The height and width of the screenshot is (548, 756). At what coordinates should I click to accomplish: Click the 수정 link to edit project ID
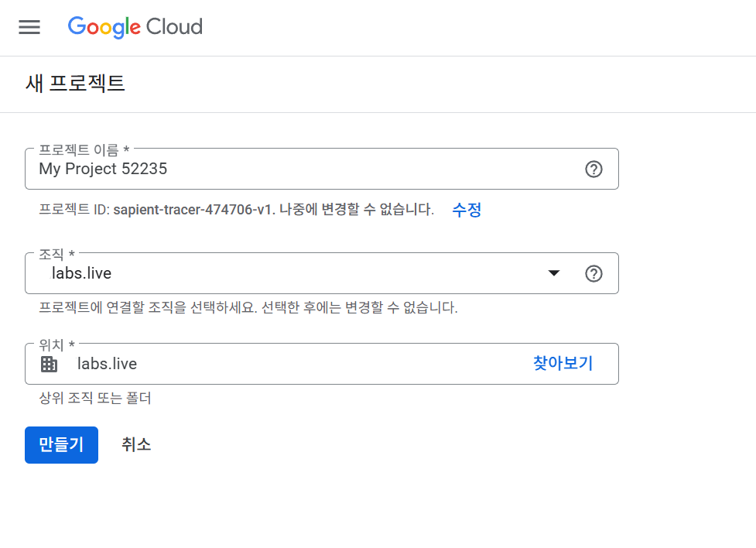point(467,210)
